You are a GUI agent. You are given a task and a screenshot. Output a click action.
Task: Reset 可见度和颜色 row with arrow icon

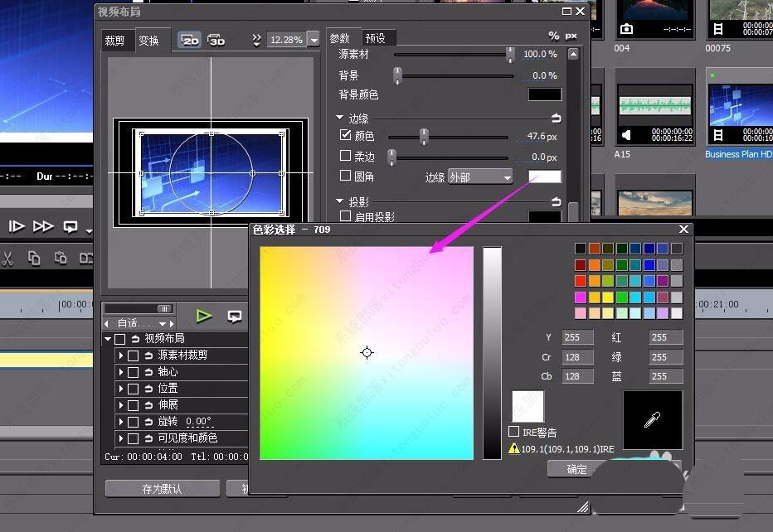(x=148, y=438)
